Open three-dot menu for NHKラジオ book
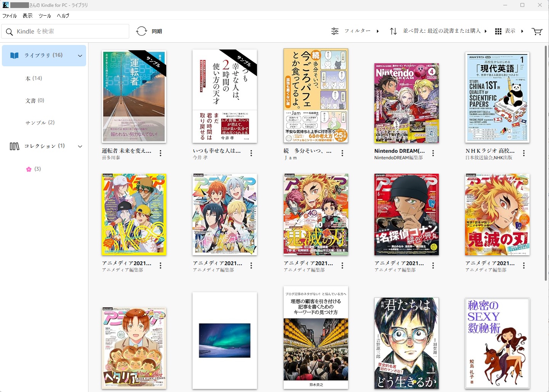Viewport: 549px width, 392px height. [524, 153]
